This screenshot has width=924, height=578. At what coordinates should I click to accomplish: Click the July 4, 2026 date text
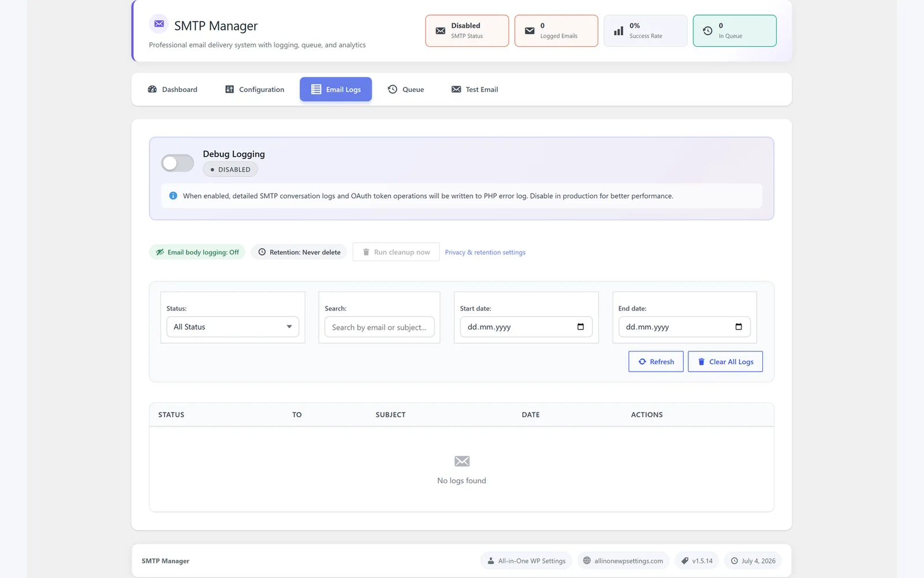coord(758,561)
